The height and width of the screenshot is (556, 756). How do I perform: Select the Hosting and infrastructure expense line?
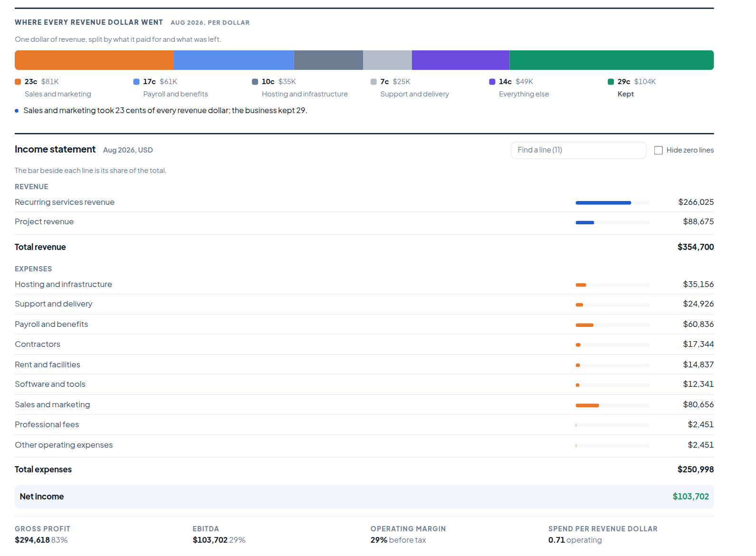click(364, 284)
